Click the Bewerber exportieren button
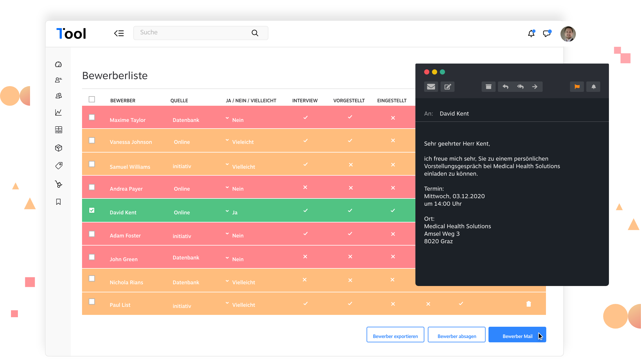This screenshot has height=364, width=641. (x=395, y=335)
